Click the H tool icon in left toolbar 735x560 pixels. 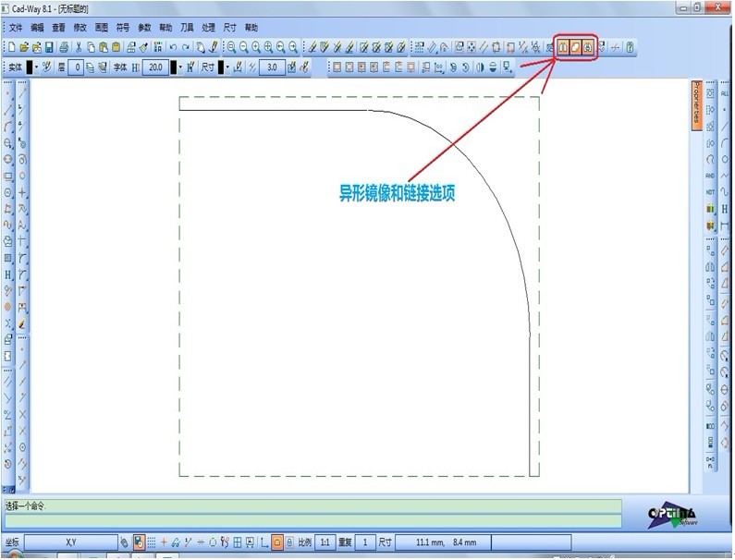click(x=8, y=274)
